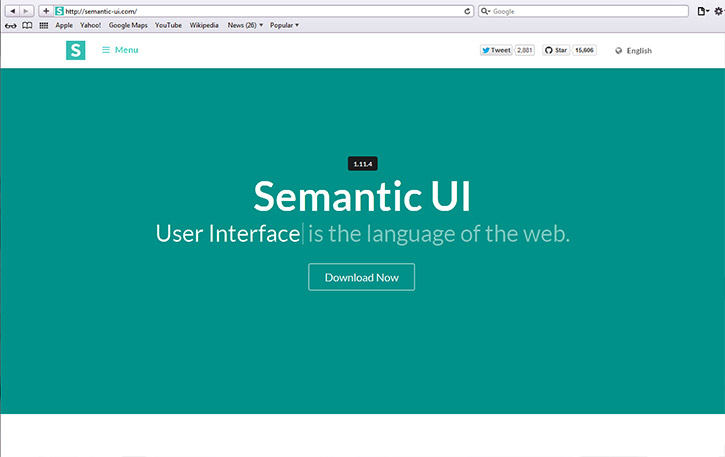Click the hamburger icon next to Menu
725x457 pixels.
[x=106, y=50]
